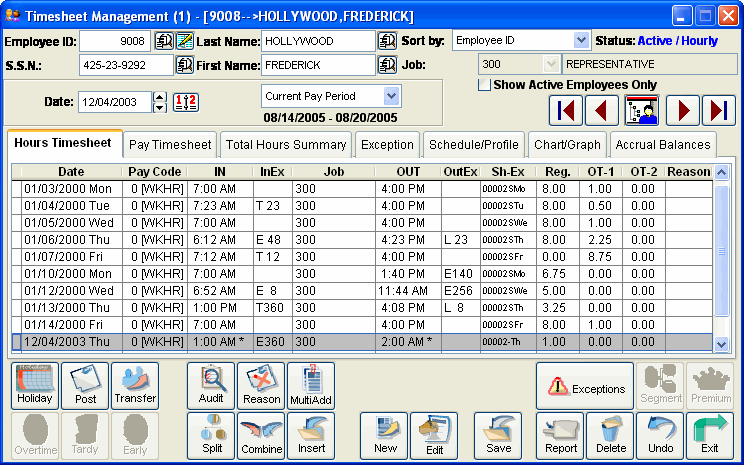
Task: Click the timesheet scrollbar down arrow
Action: coord(721,344)
